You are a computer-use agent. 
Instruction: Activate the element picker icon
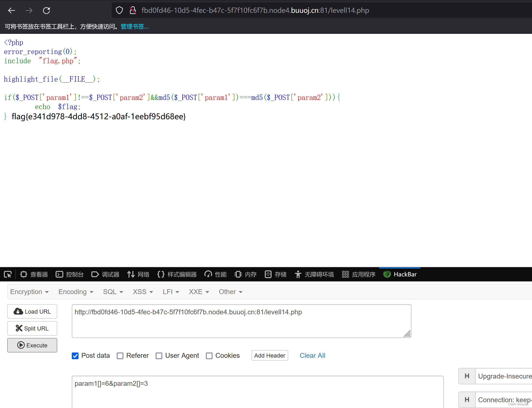coord(8,274)
